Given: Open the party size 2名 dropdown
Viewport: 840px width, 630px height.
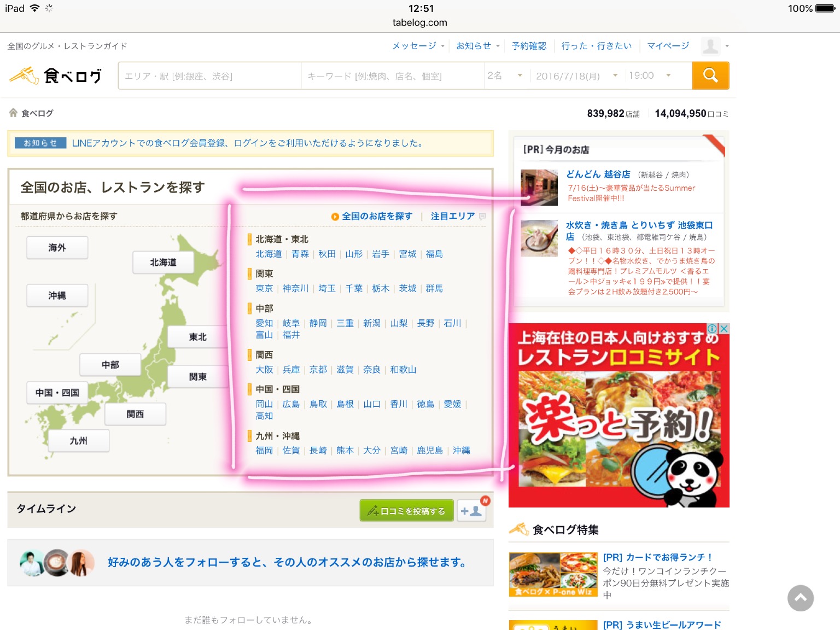Looking at the screenshot, I should click(x=505, y=75).
